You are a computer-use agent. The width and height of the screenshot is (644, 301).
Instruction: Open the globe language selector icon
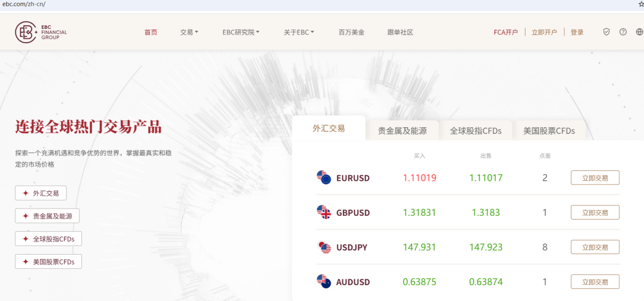click(640, 32)
